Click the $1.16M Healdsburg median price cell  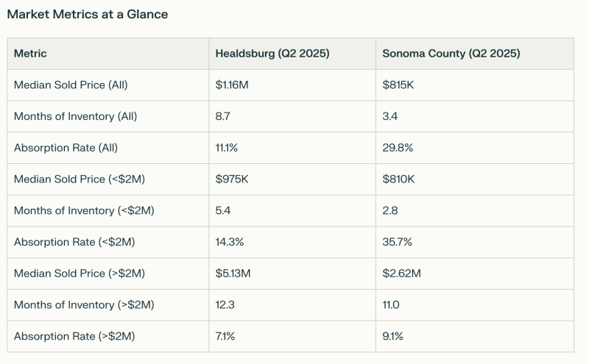[232, 85]
